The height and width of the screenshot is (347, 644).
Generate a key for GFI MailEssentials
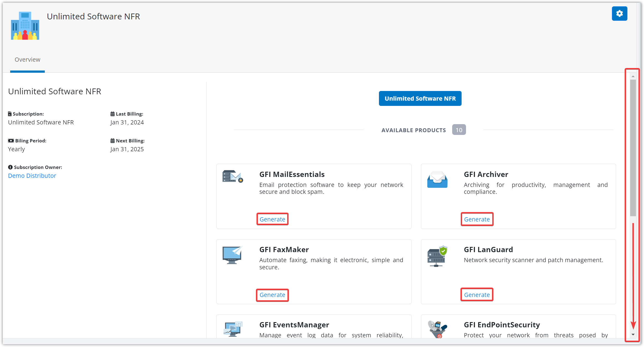pos(272,219)
